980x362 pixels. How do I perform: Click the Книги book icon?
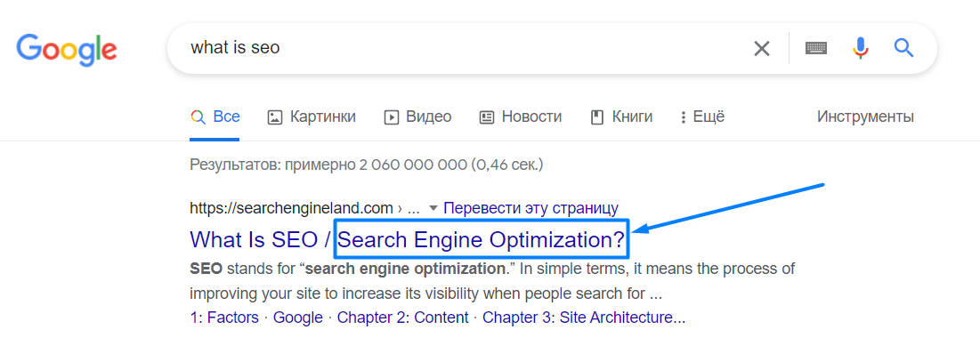[x=597, y=117]
